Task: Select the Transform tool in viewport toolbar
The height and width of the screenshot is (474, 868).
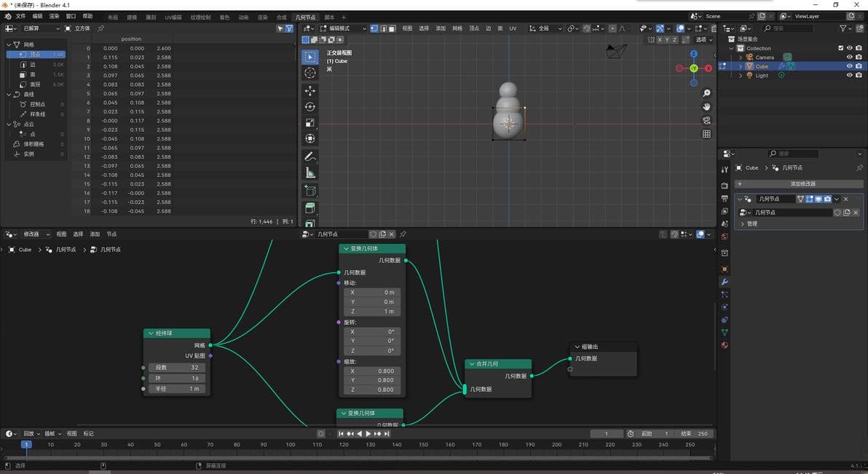Action: coord(310,138)
